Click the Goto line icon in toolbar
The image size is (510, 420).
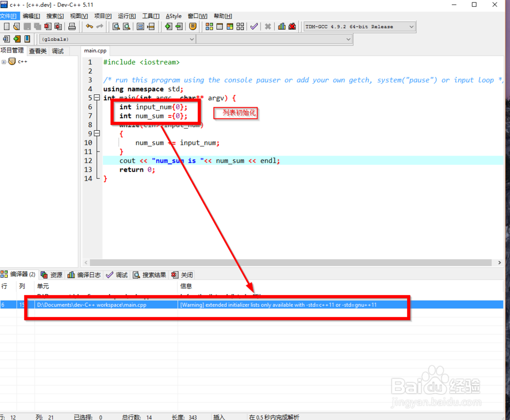[150, 26]
